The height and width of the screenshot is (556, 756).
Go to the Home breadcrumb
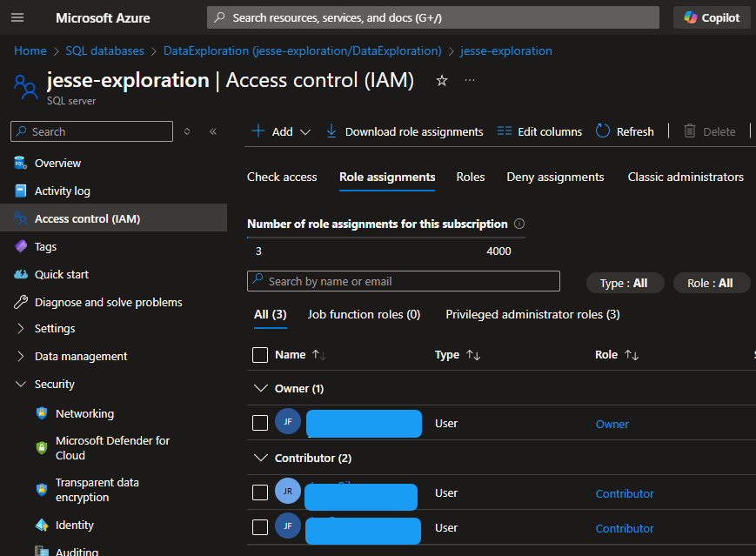(30, 50)
